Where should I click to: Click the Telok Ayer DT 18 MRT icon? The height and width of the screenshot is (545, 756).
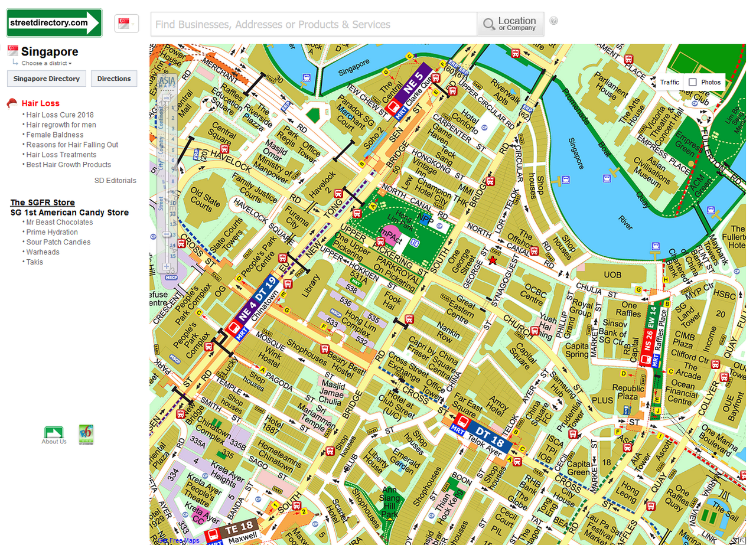point(464,425)
